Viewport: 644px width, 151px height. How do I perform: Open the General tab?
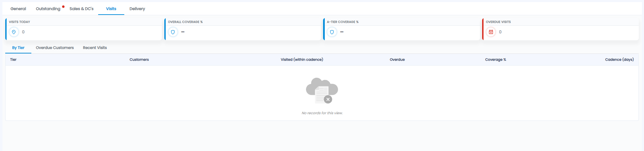coord(18,9)
